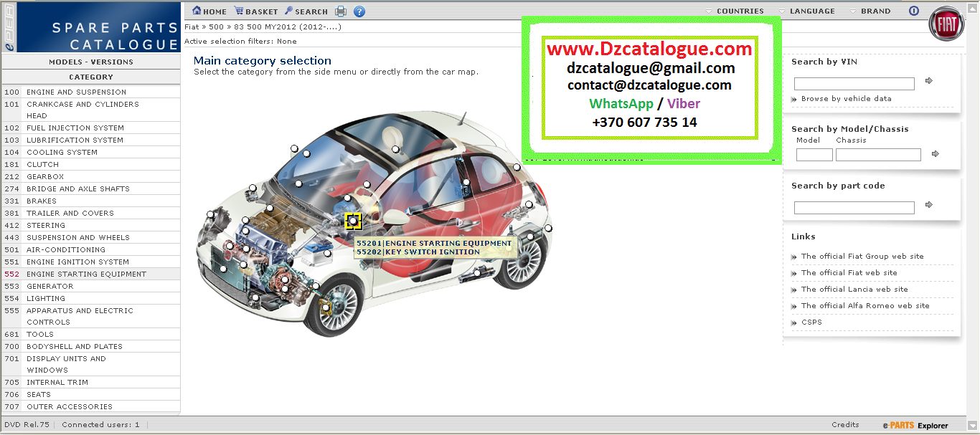Submit VIN search with its arrow icon

(x=929, y=81)
